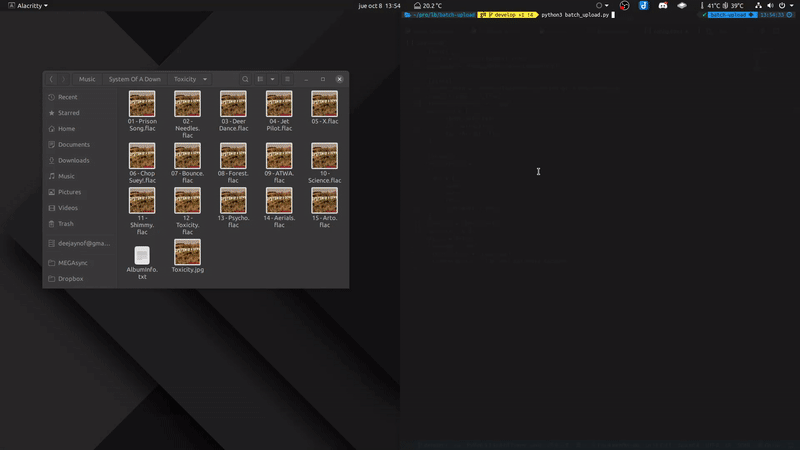
Task: Open Videos in the sidebar
Action: coord(80,208)
